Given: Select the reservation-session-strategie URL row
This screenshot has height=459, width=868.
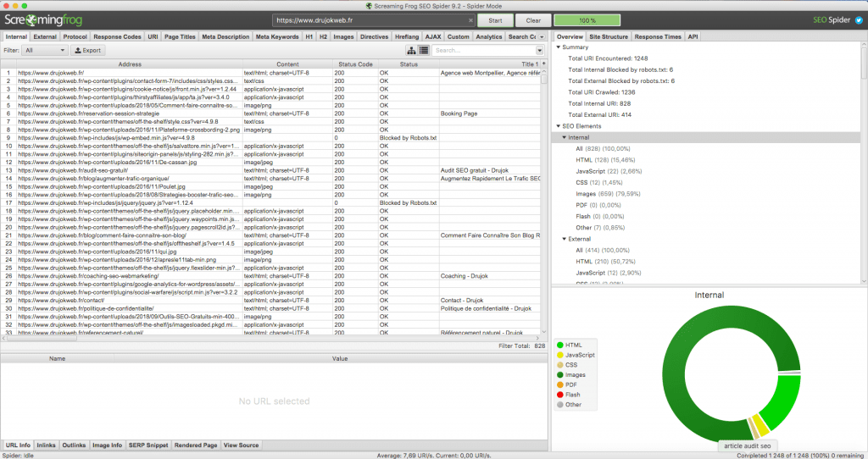Looking at the screenshot, I should click(270, 113).
